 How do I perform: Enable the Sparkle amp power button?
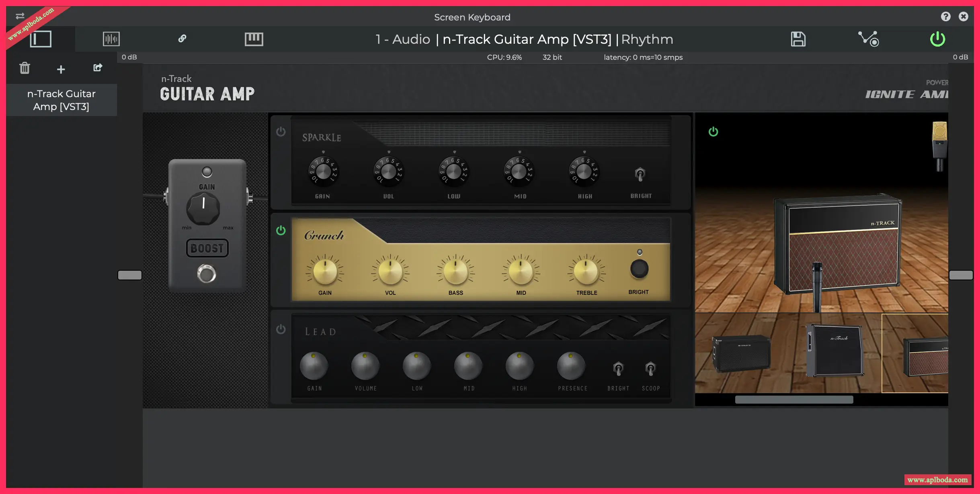(281, 132)
